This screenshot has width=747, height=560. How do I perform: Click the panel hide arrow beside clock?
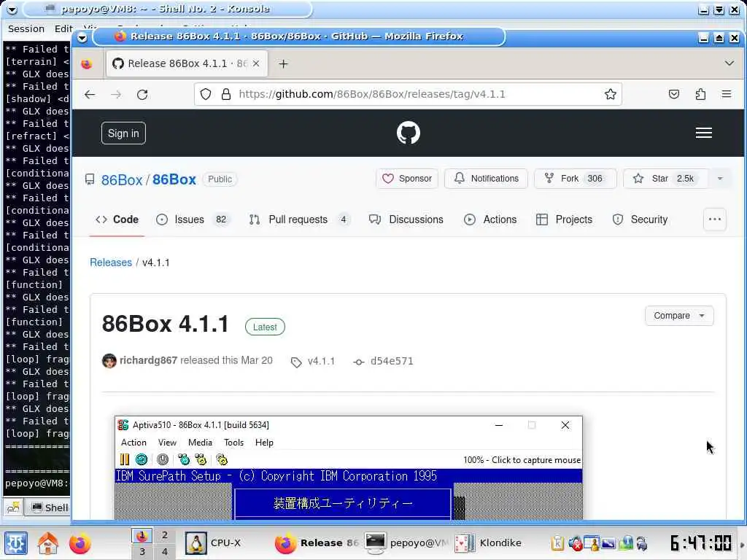pyautogui.click(x=742, y=543)
